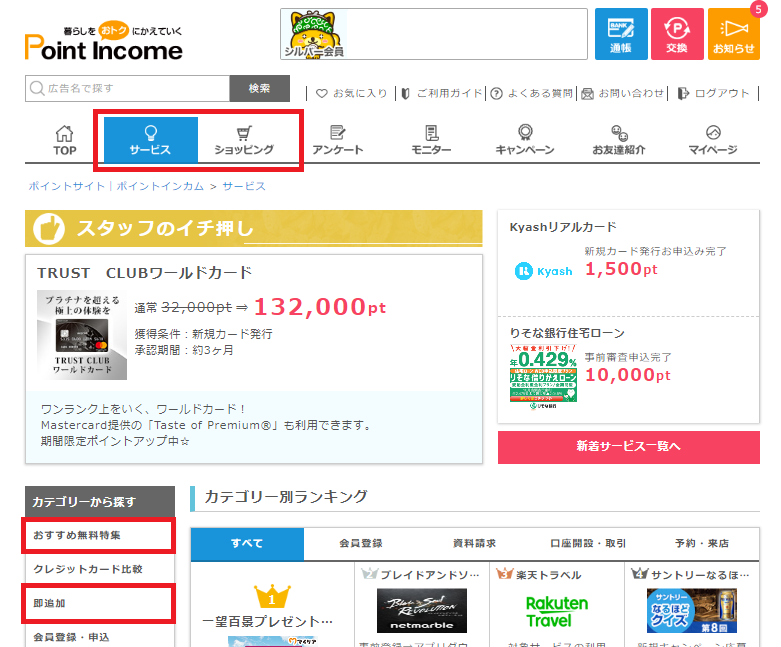Image resolution: width=781 pixels, height=647 pixels.
Task: Select the 資料請求 ranking tab
Action: (474, 543)
